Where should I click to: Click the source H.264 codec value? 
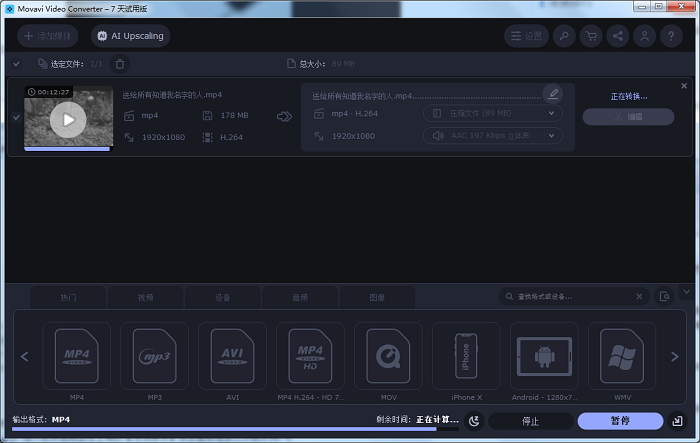click(231, 137)
